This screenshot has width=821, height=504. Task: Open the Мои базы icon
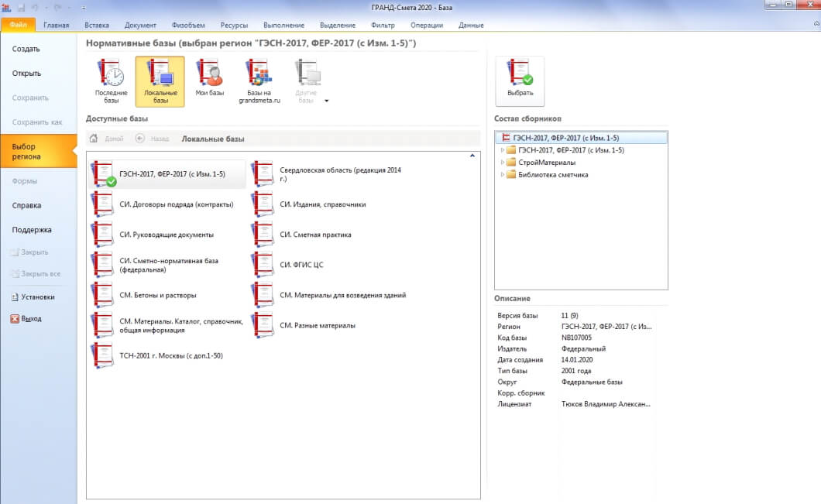click(209, 77)
